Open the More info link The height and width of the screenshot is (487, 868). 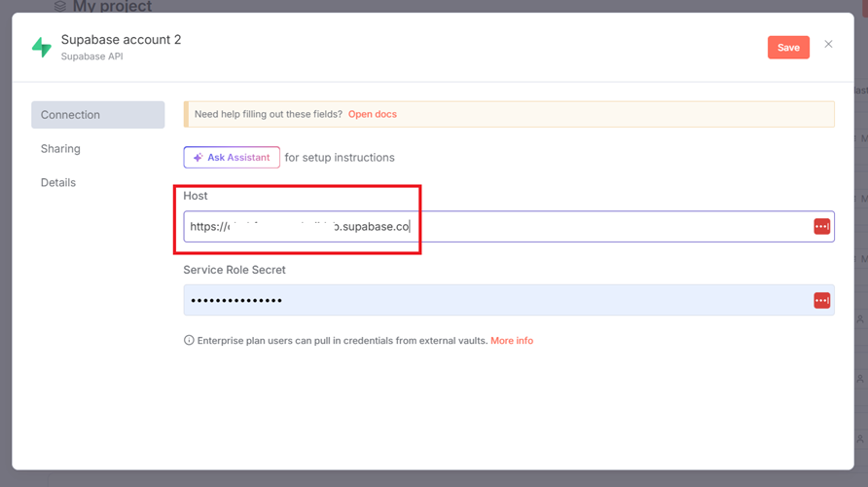click(x=511, y=341)
